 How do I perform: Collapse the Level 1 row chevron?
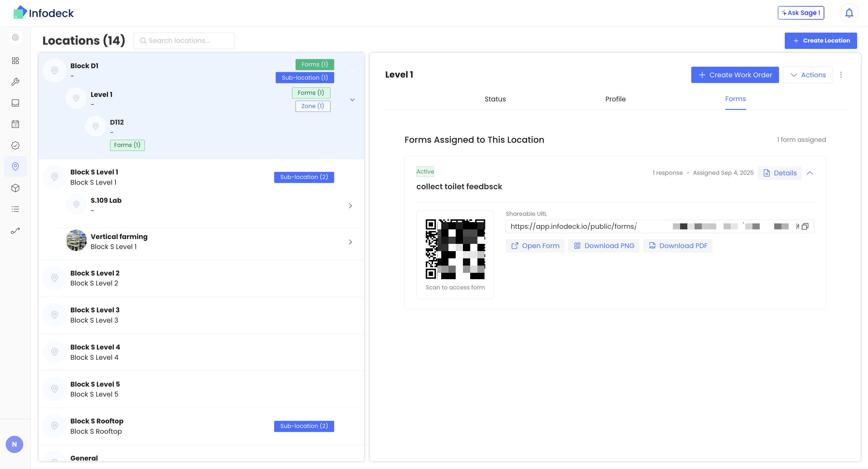click(x=352, y=100)
